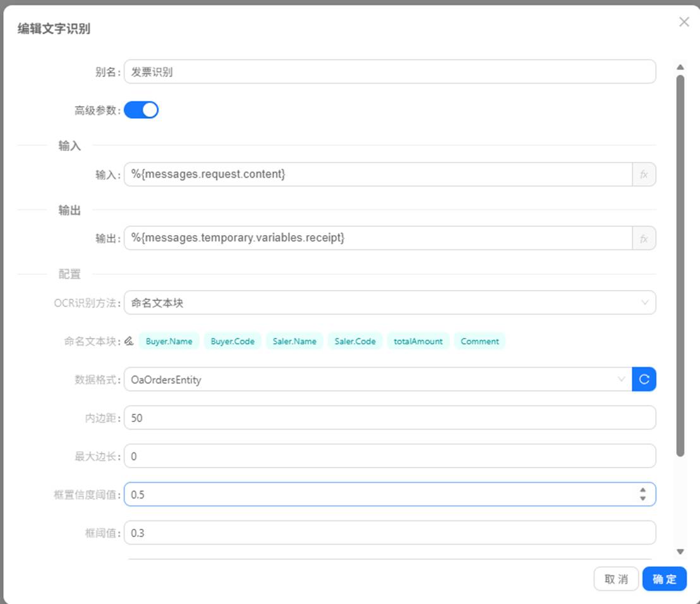The width and height of the screenshot is (700, 604).
Task: Select the Saler.Code tag
Action: (355, 341)
